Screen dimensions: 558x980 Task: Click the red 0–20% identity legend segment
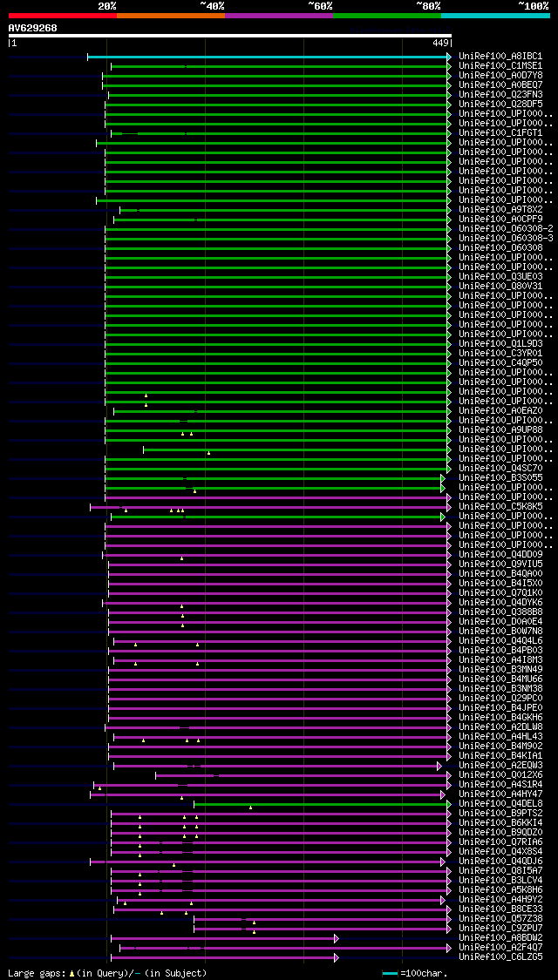[x=63, y=15]
